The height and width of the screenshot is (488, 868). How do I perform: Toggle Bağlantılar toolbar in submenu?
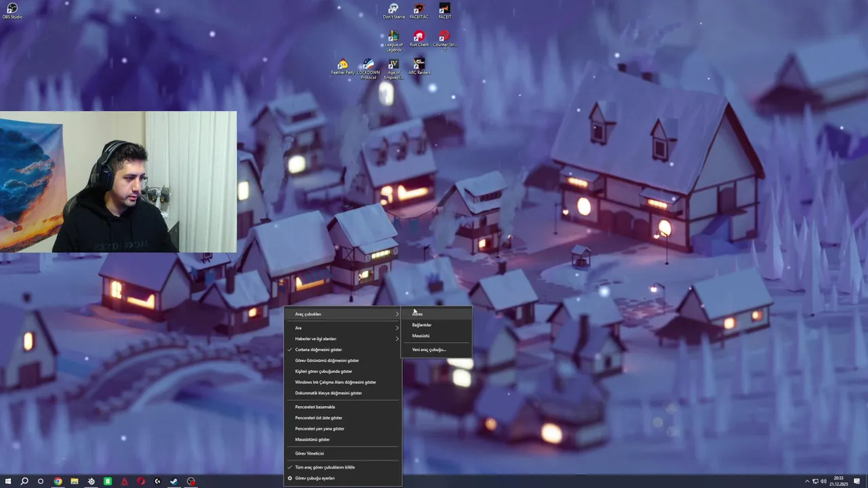tap(436, 325)
